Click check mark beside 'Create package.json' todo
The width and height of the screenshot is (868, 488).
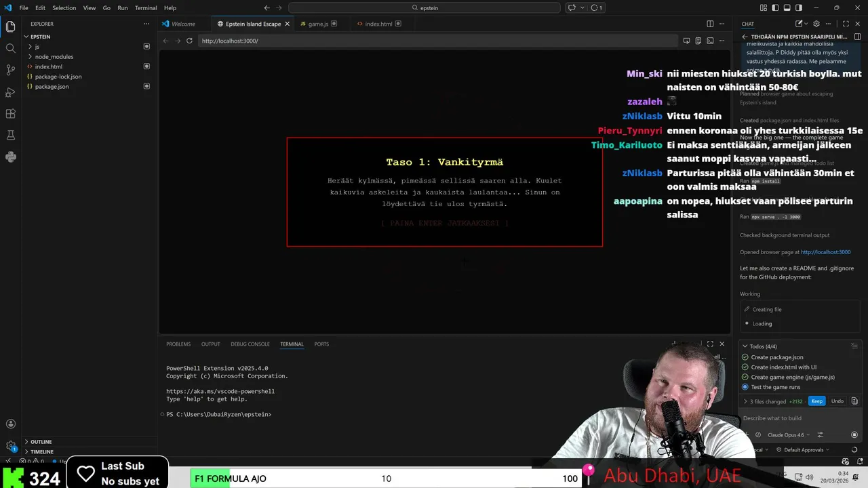pos(745,357)
